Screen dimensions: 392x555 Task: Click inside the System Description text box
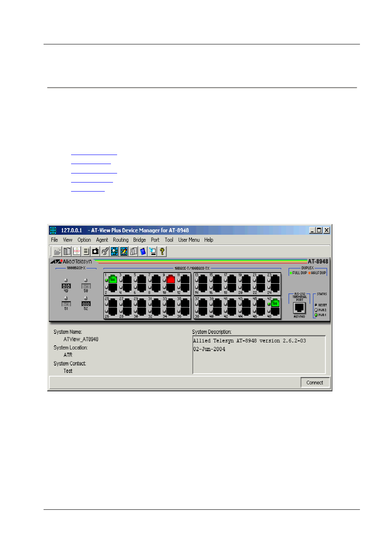pos(259,354)
